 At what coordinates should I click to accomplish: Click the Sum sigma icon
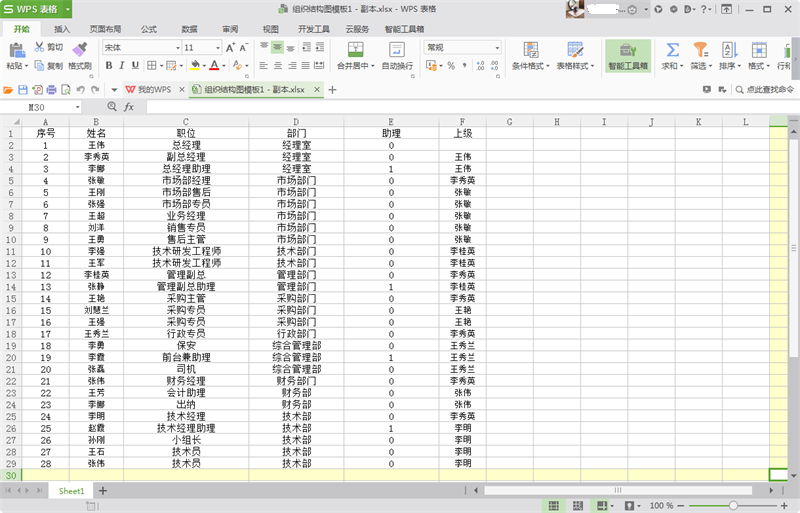(672, 50)
